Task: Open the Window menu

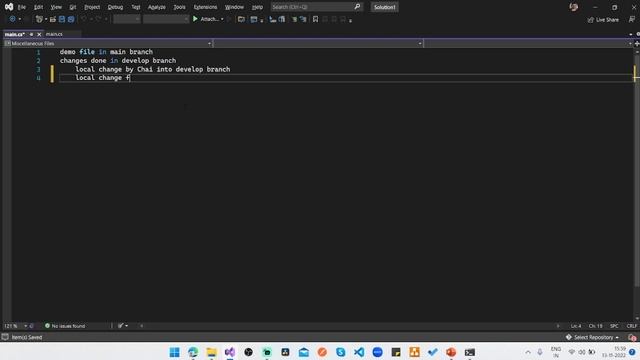Action: tap(234, 7)
